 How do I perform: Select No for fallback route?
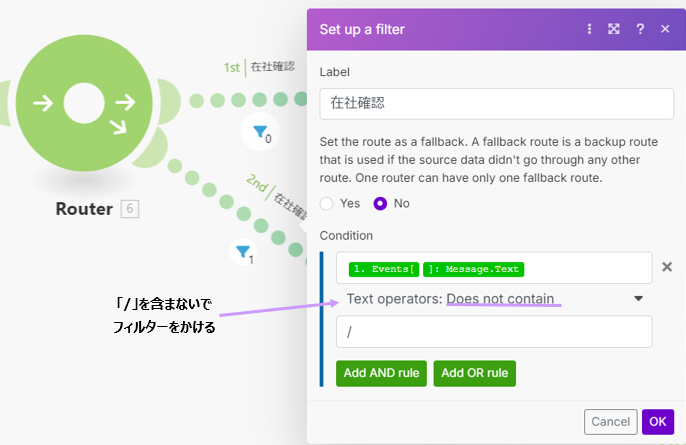[x=380, y=203]
